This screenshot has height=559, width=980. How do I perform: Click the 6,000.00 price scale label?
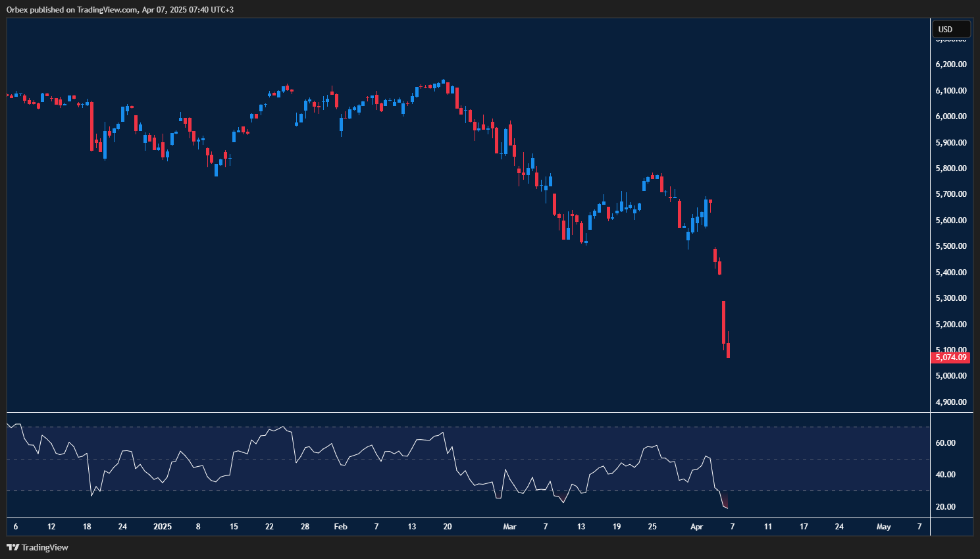[x=951, y=117]
